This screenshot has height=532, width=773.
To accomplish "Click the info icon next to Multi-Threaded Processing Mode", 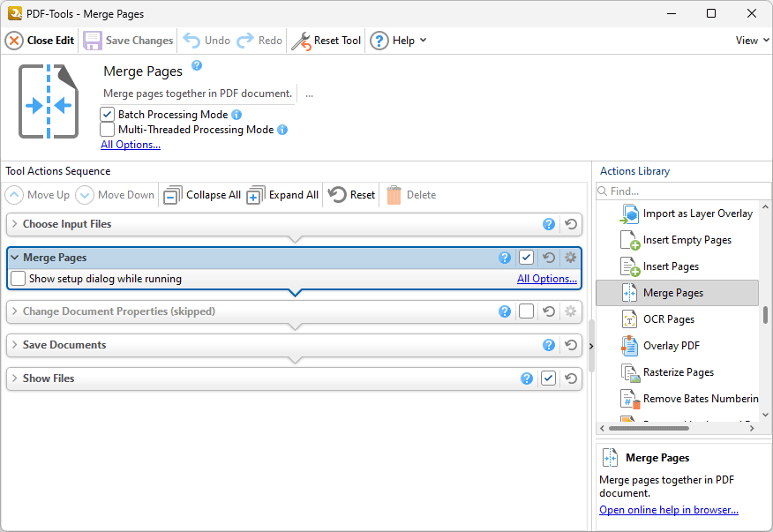I will click(282, 130).
